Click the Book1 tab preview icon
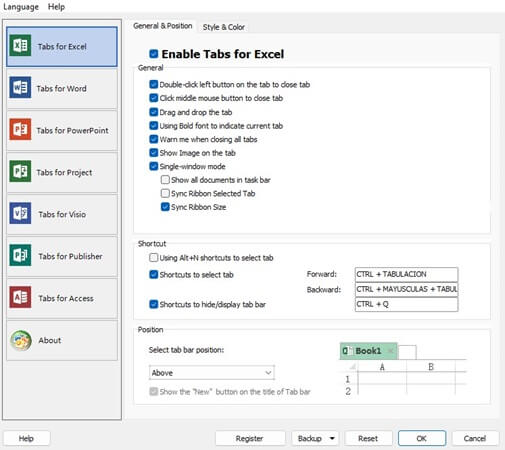 (347, 351)
